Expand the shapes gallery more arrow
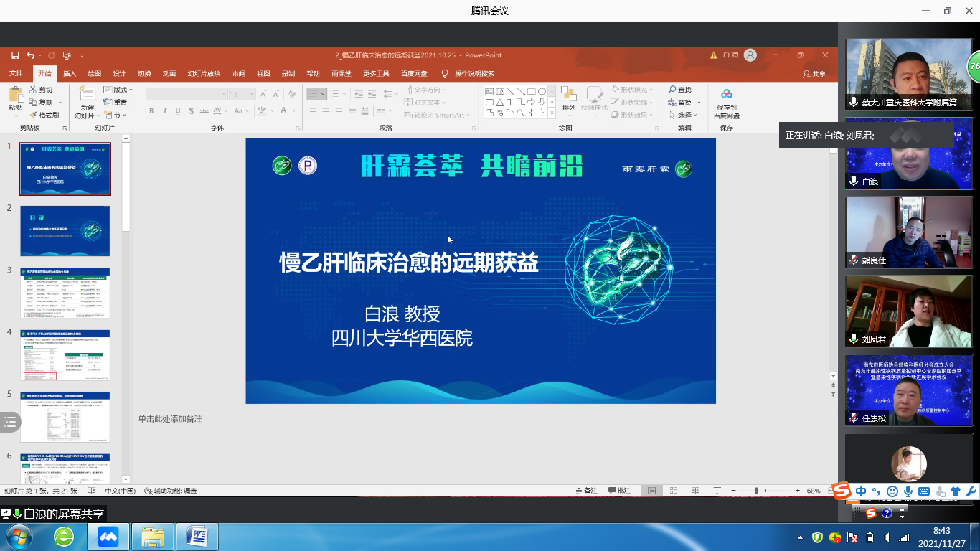The image size is (980, 551). [552, 113]
